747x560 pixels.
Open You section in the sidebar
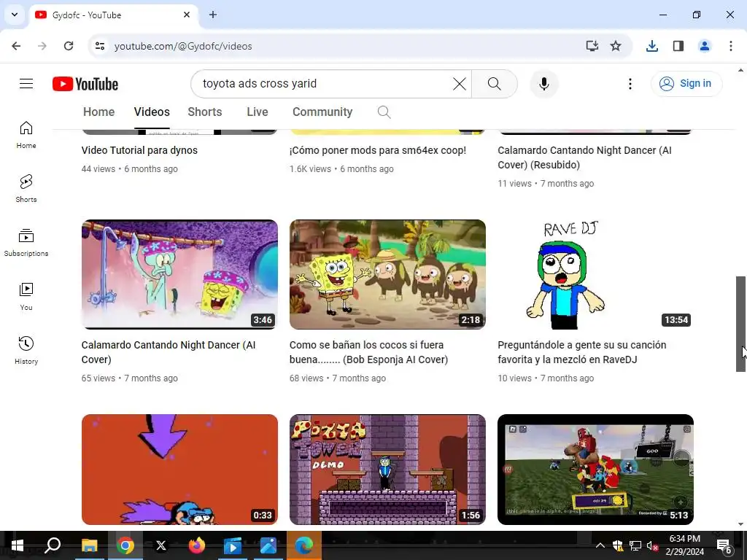[26, 296]
